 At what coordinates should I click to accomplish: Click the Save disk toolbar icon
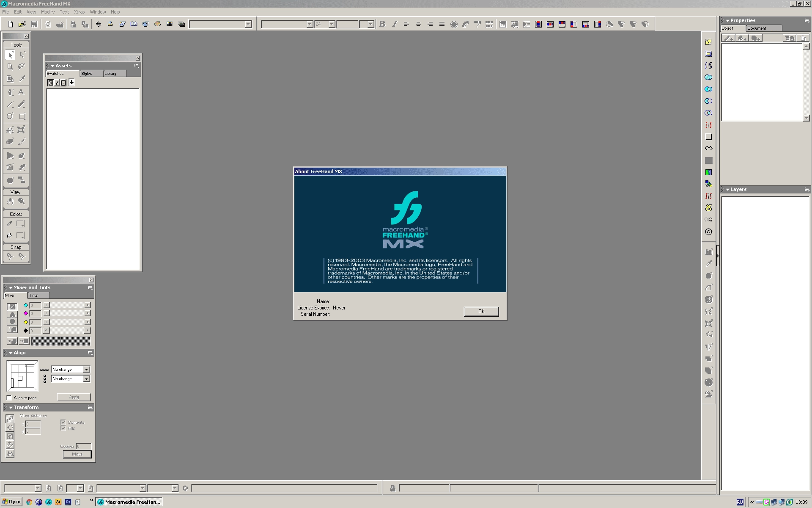[34, 24]
